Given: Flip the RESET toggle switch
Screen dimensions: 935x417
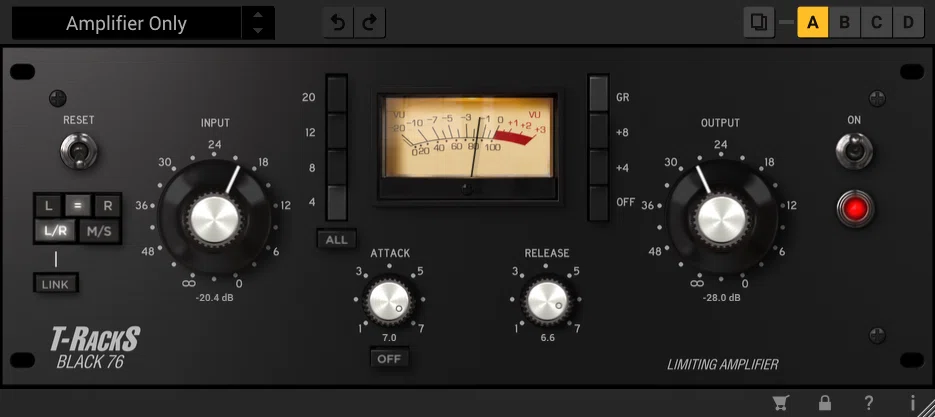Looking at the screenshot, I should pos(79,152).
